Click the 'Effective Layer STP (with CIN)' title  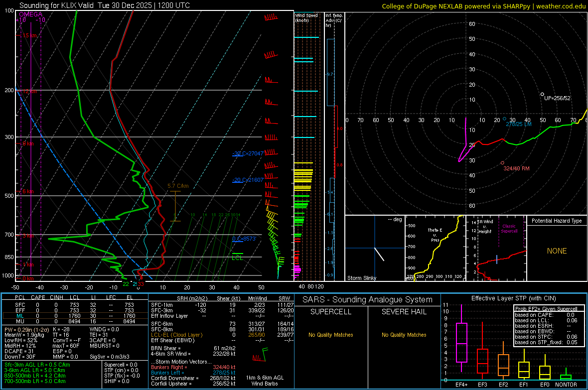pos(513,298)
